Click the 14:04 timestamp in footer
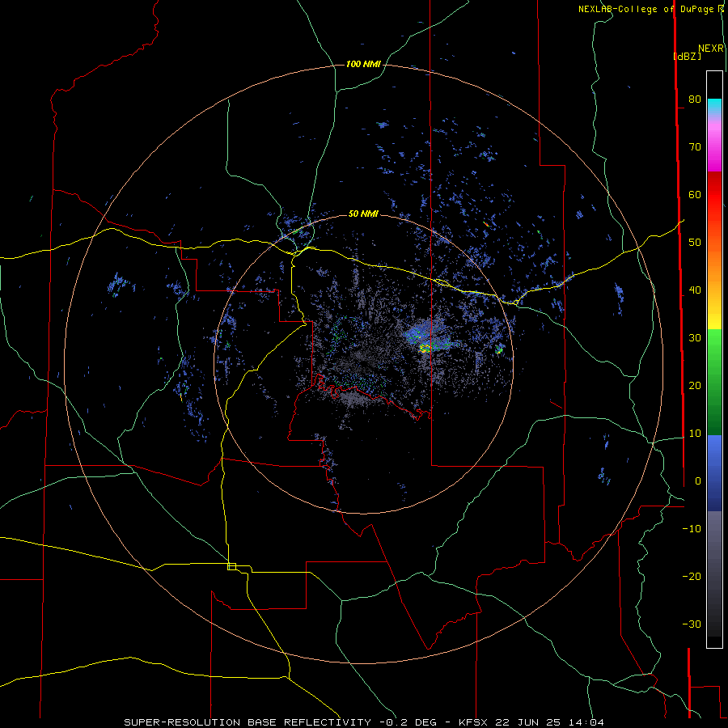728x728 pixels. pyautogui.click(x=585, y=722)
